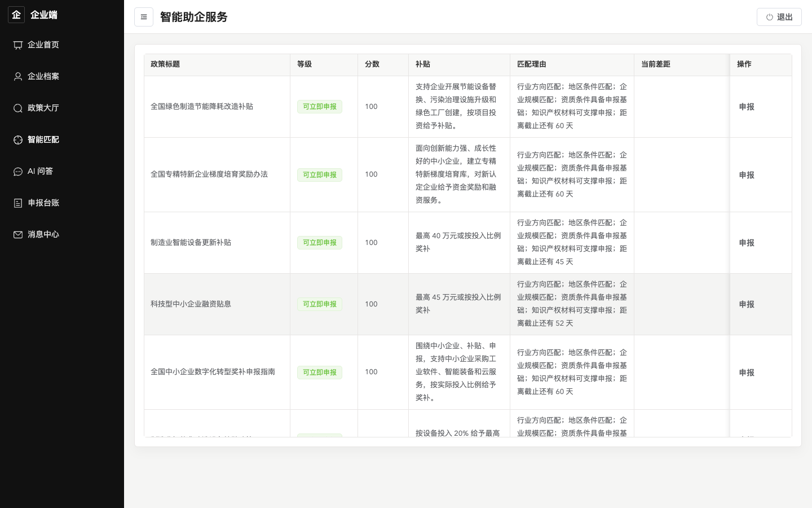Click the 企业端 logo icon
This screenshot has height=508, width=812.
pos(16,15)
